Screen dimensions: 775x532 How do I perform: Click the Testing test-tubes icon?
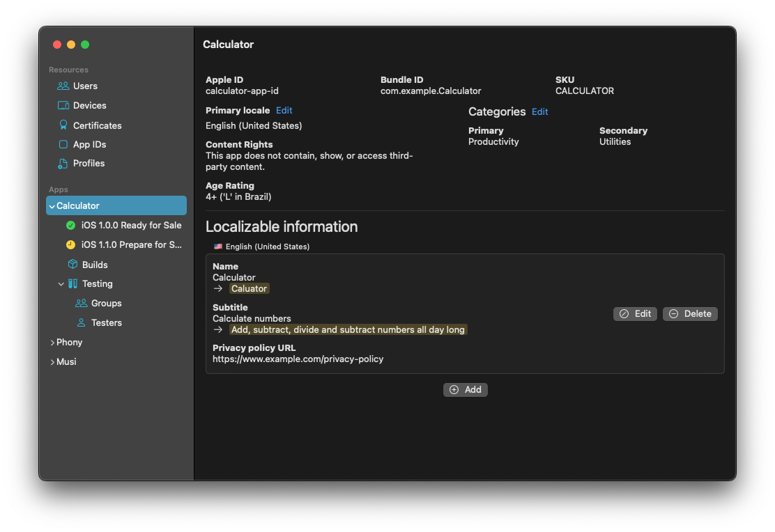[x=72, y=283]
